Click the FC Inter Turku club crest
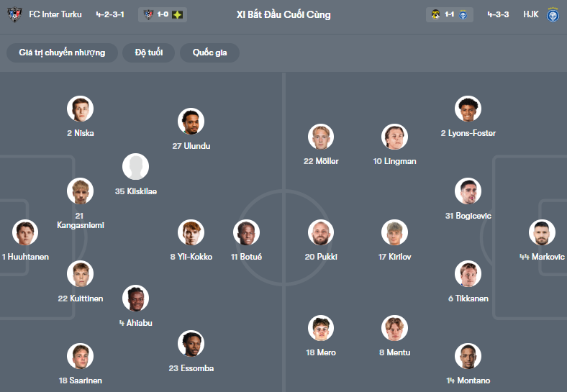The width and height of the screenshot is (567, 392). click(x=14, y=14)
